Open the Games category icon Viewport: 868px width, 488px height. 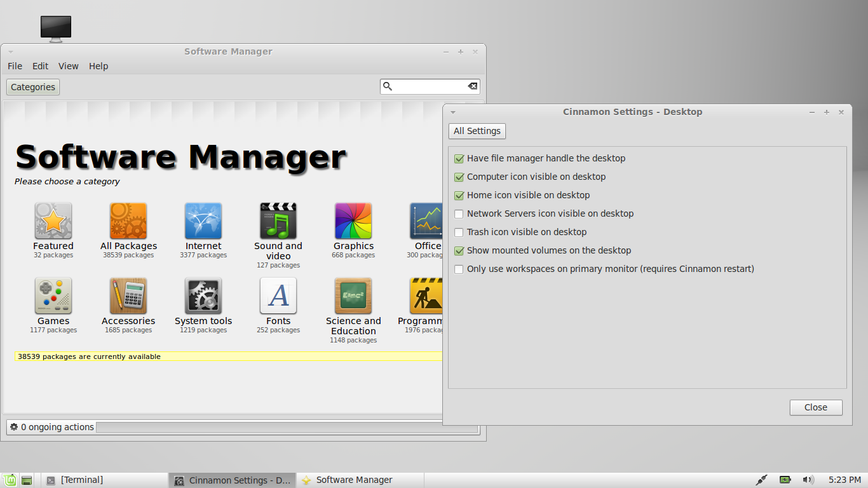pyautogui.click(x=53, y=296)
